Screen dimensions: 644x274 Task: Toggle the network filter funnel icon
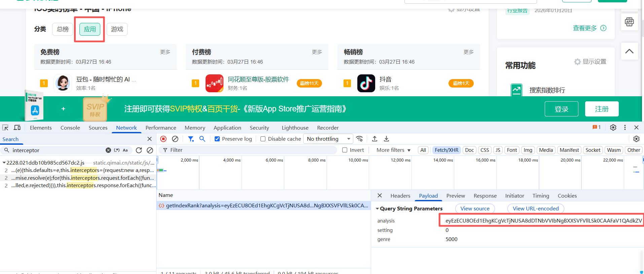(191, 139)
